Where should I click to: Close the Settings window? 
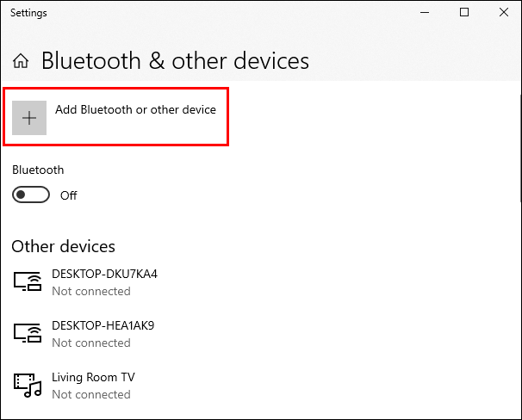tap(503, 13)
